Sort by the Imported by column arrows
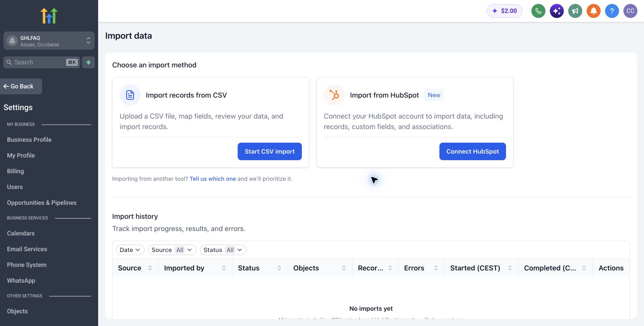 coord(224,268)
